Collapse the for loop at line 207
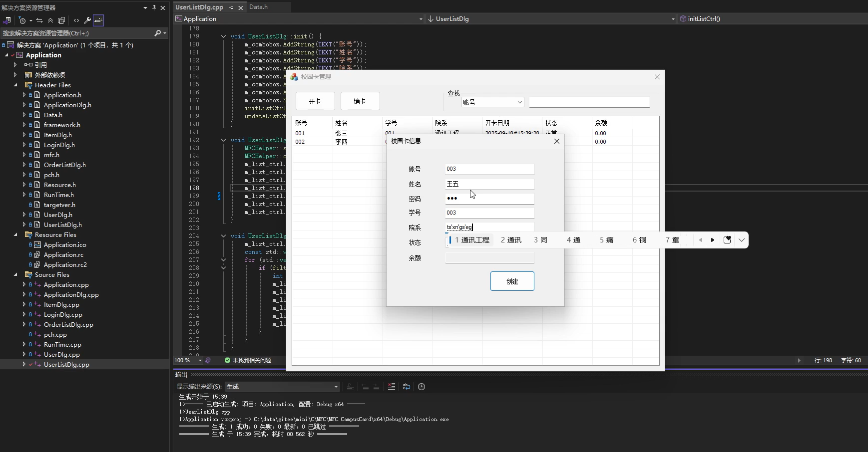868x452 pixels. tap(223, 260)
